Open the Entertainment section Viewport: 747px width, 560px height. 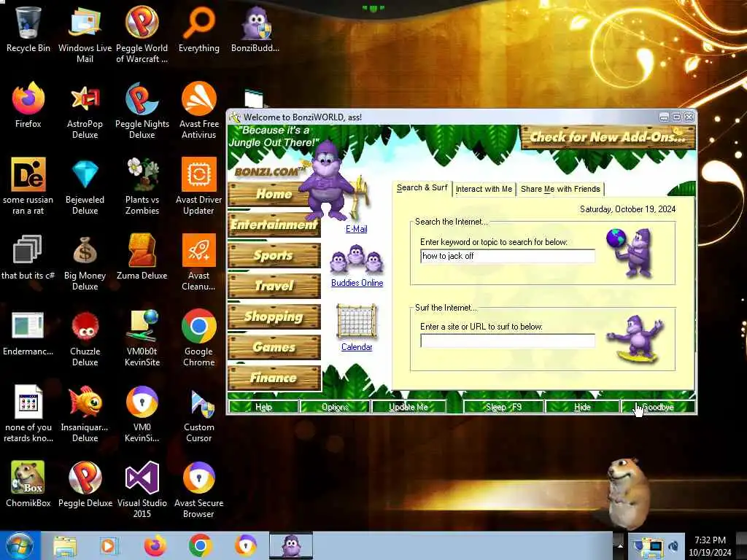tap(274, 225)
